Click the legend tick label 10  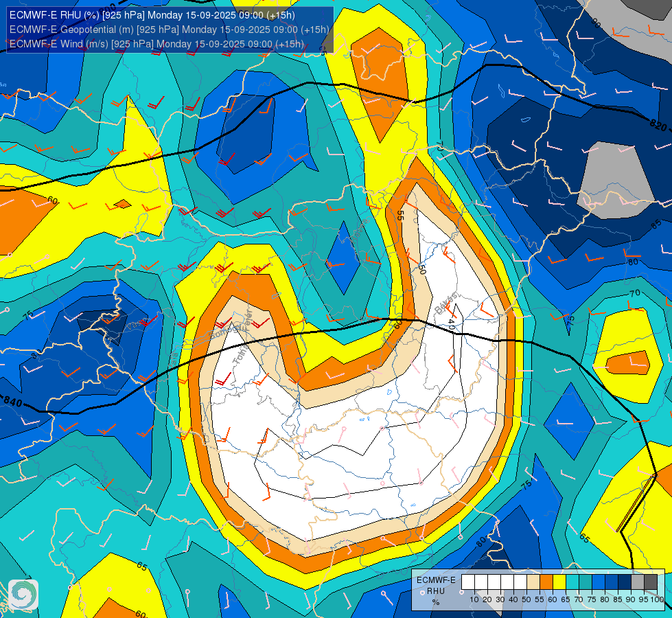point(474,599)
